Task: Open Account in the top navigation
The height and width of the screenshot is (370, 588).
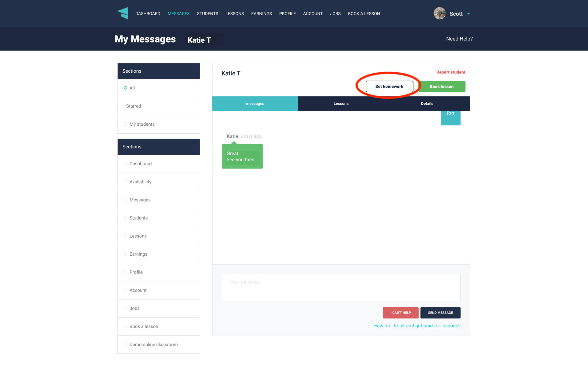Action: (x=313, y=14)
